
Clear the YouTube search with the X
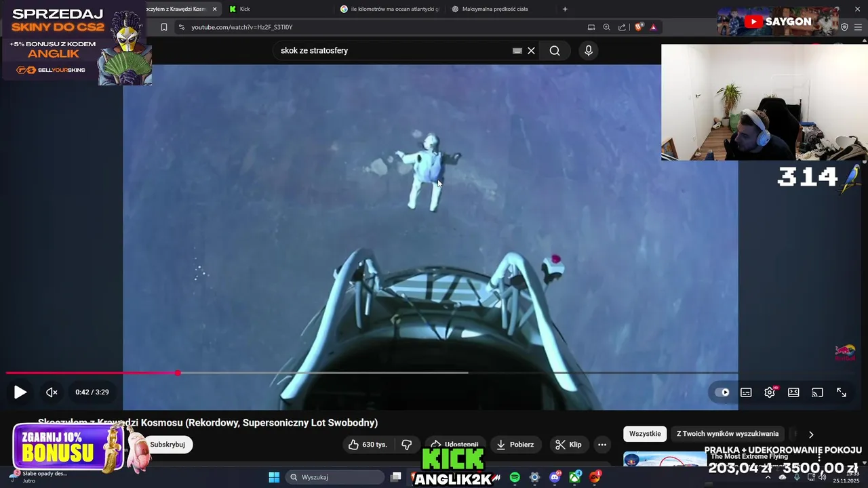[x=532, y=51]
